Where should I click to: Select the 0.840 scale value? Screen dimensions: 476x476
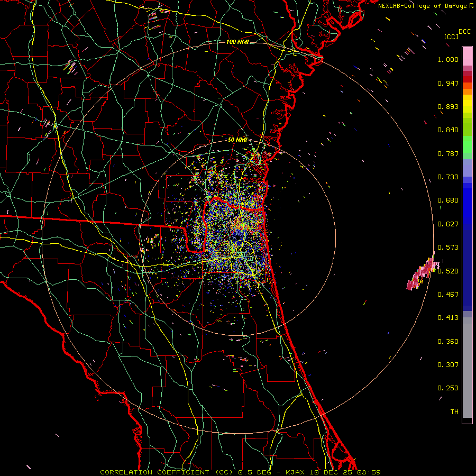[x=448, y=130]
